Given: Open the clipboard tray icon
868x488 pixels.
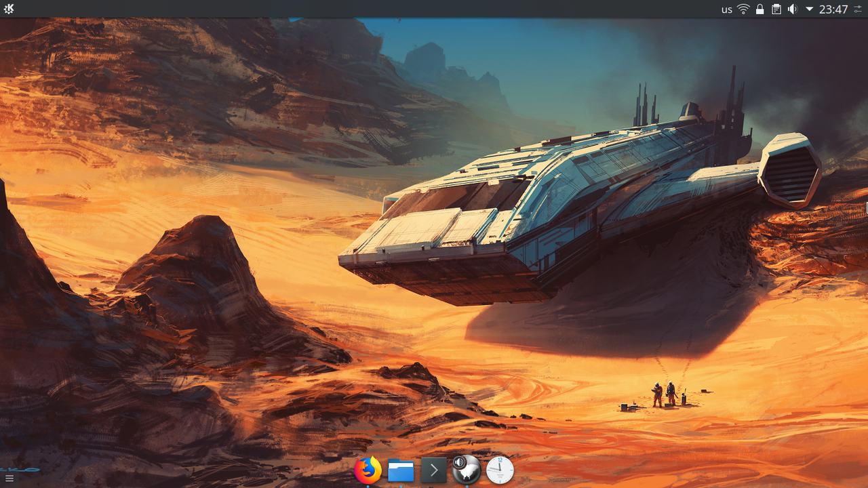Looking at the screenshot, I should tap(776, 9).
